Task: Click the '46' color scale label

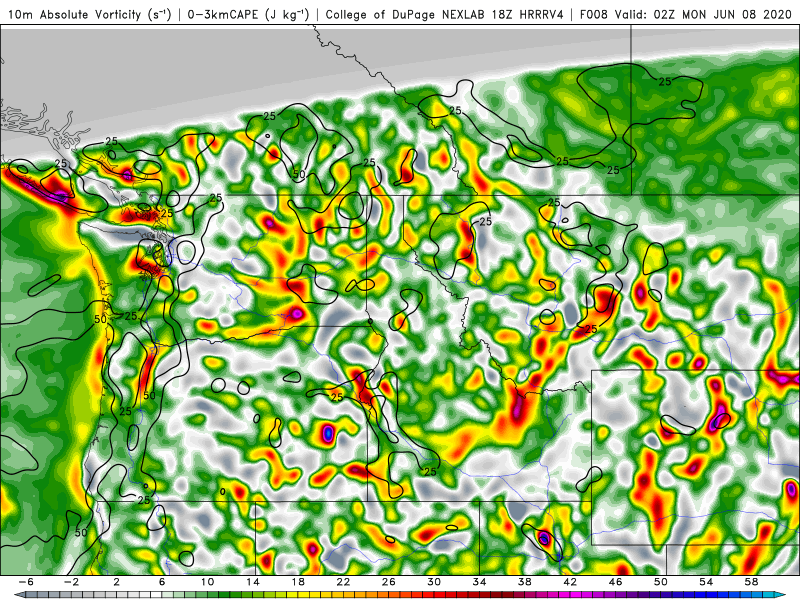Action: pos(615,582)
